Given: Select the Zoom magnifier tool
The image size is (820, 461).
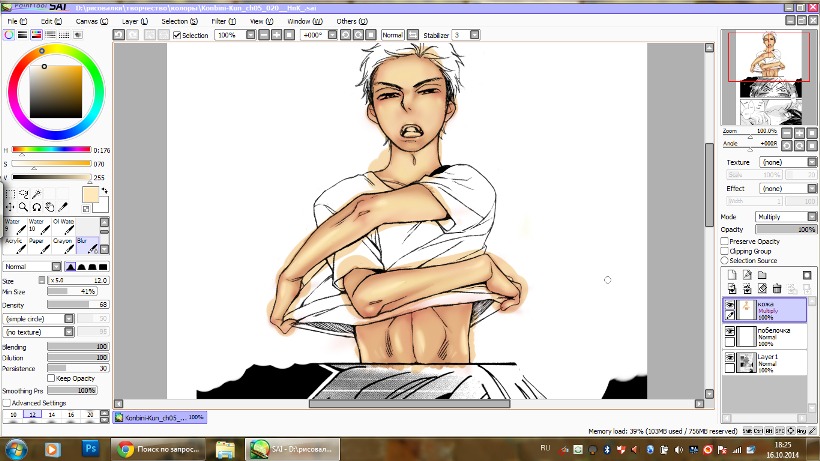Looking at the screenshot, I should 24,207.
